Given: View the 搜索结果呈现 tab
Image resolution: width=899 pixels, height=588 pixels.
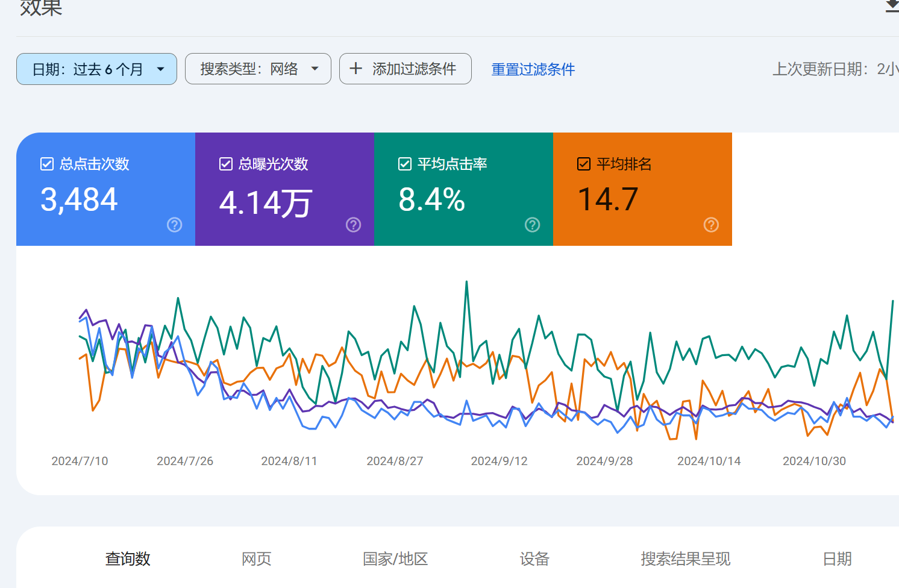Looking at the screenshot, I should (x=686, y=559).
